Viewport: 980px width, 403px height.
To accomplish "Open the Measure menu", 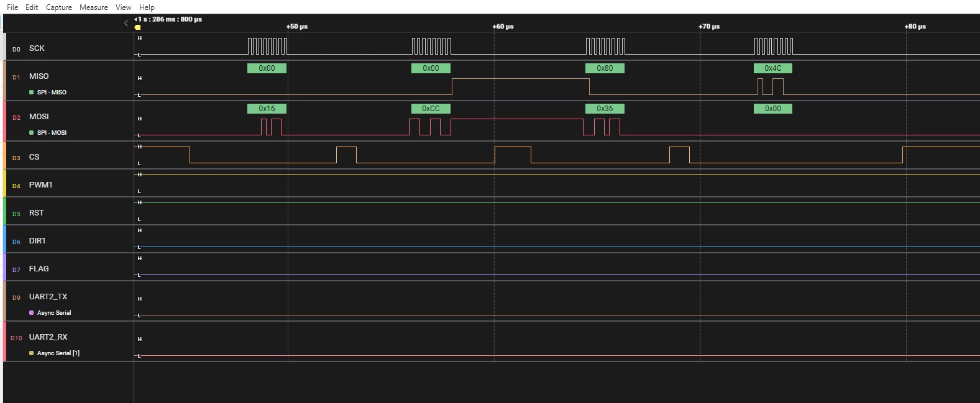I will click(94, 7).
